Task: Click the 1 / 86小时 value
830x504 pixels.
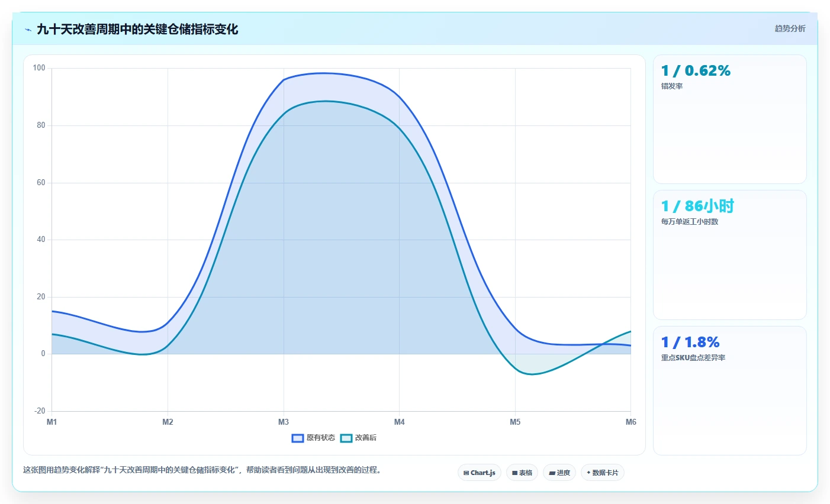Action: point(697,206)
